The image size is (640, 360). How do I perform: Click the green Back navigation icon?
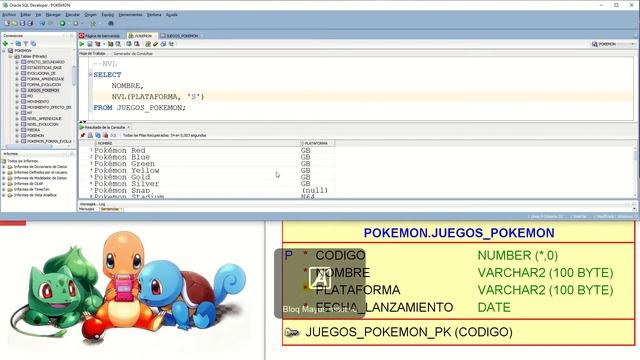pyautogui.click(x=62, y=23)
